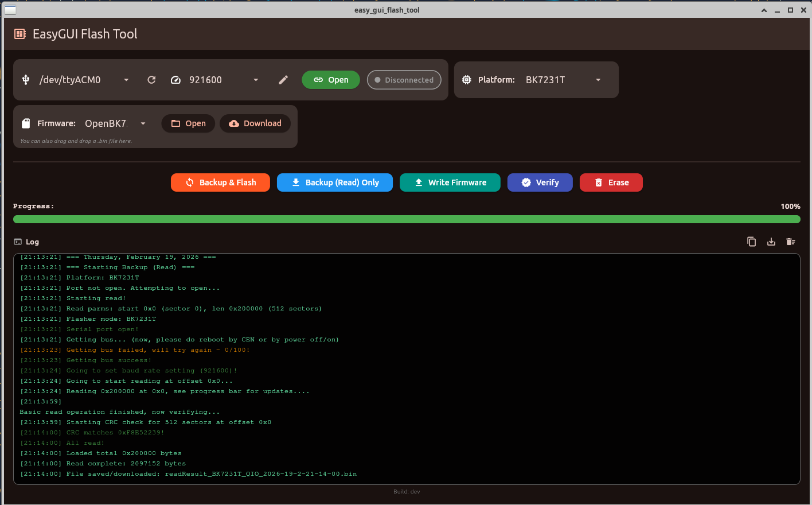Click log line 'Reading 0x200000 at 0x0'

click(x=165, y=391)
